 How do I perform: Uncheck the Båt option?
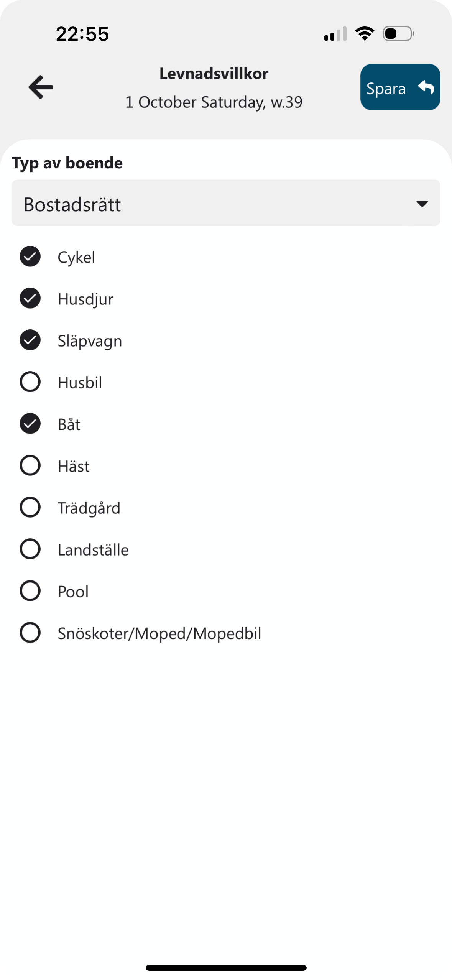click(x=30, y=424)
